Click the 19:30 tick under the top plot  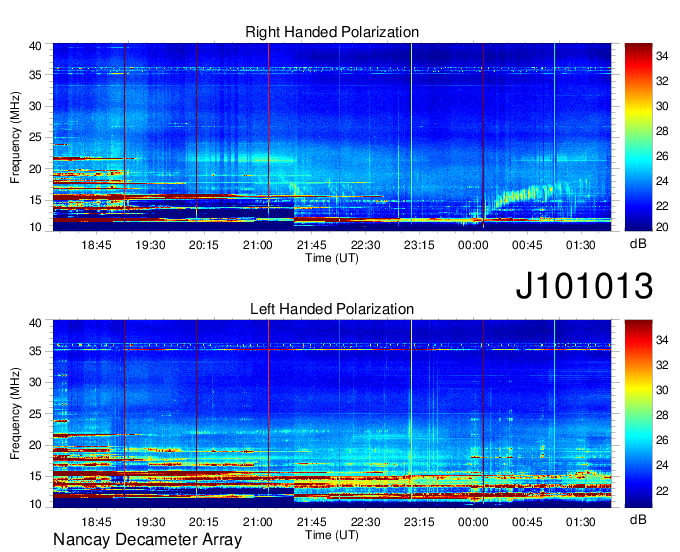tap(150, 245)
